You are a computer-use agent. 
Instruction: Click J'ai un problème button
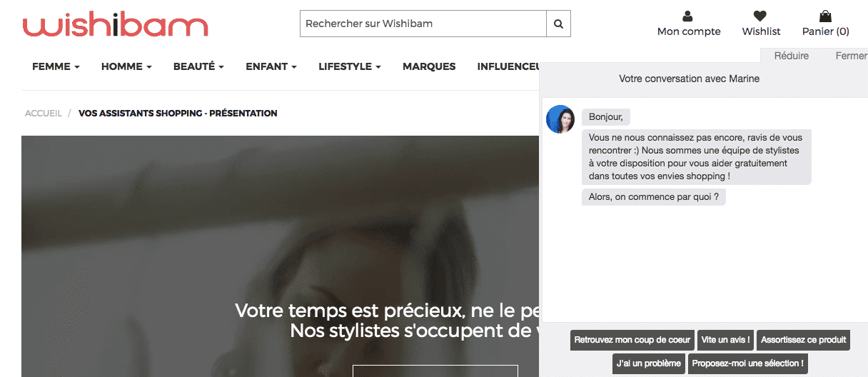(649, 363)
